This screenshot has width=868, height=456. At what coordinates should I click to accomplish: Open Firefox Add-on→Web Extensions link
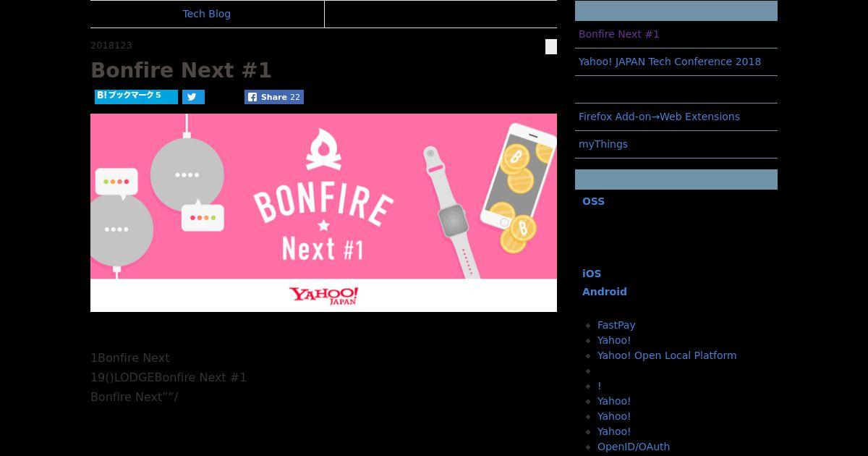pos(659,117)
